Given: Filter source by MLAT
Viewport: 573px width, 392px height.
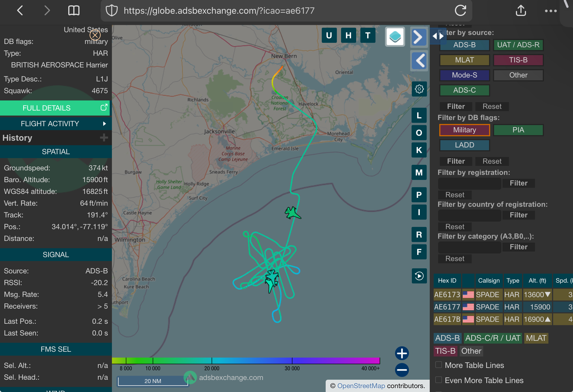Looking at the screenshot, I should coord(464,60).
